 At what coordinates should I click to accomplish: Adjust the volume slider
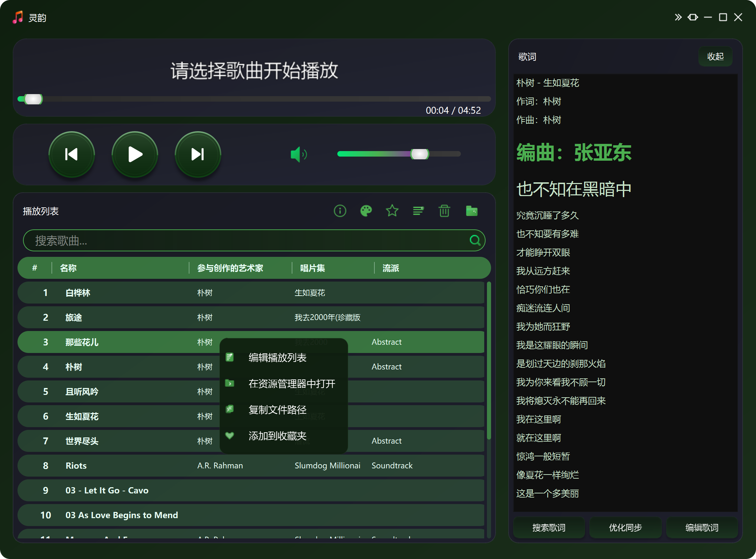click(420, 154)
